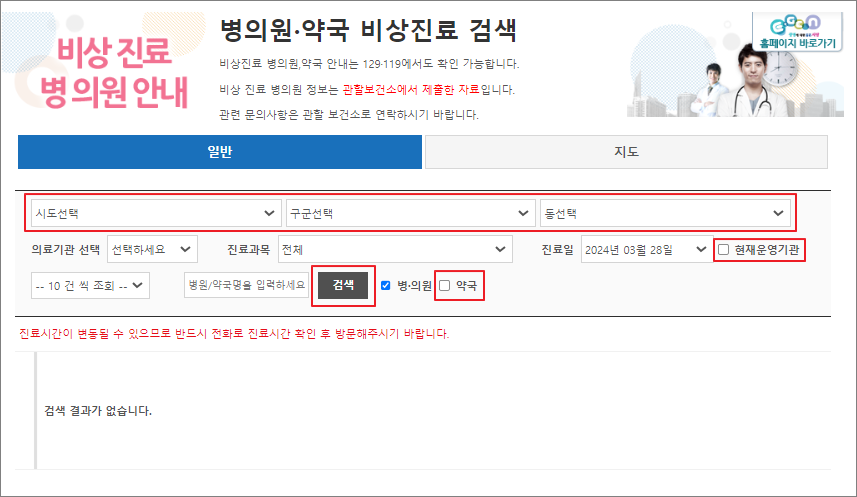Click the doctors illustration banner

[735, 68]
